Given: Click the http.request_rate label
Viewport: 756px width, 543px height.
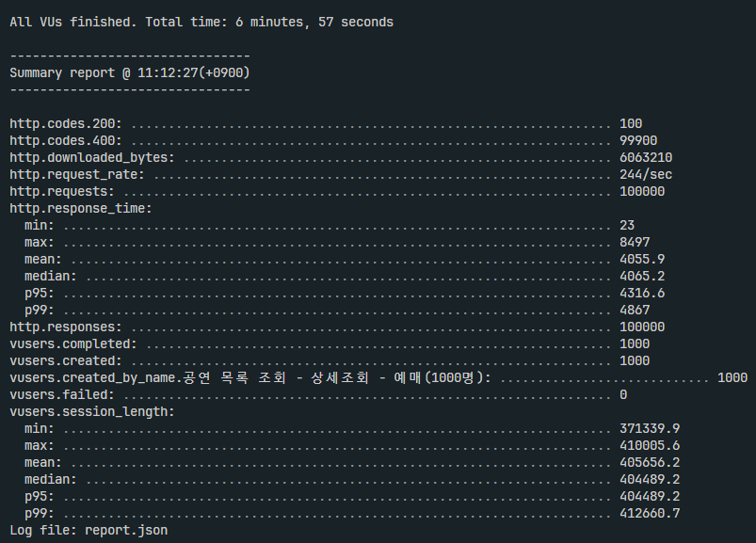Looking at the screenshot, I should click(77, 174).
